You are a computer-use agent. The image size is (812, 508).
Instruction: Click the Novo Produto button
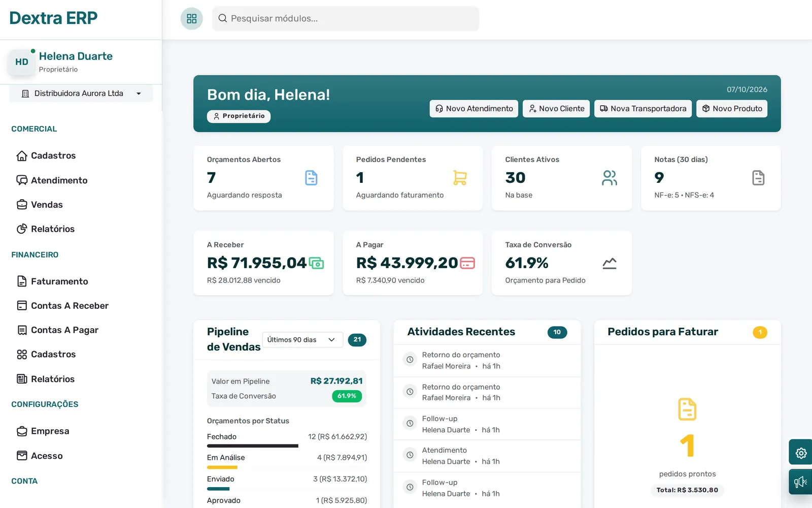pyautogui.click(x=732, y=109)
